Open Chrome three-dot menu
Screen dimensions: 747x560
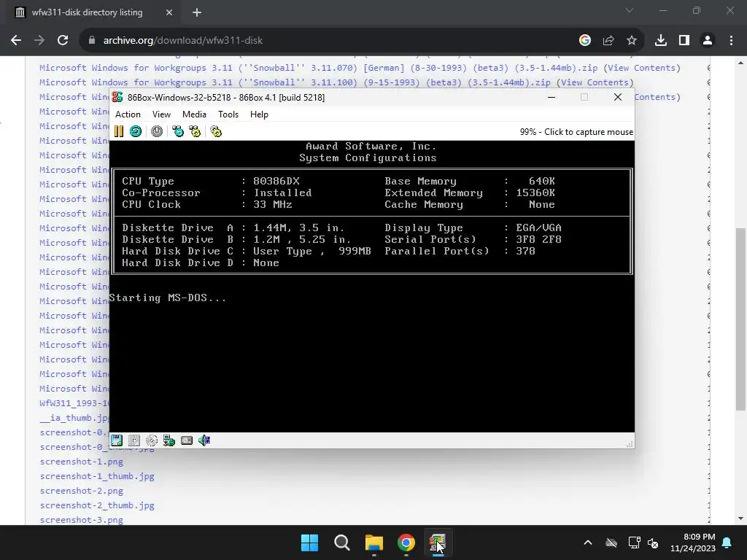[731, 41]
